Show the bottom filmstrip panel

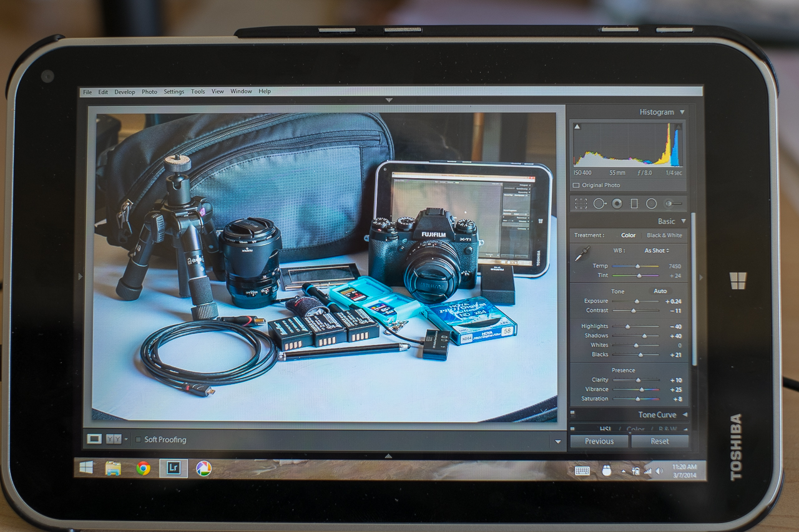(388, 456)
